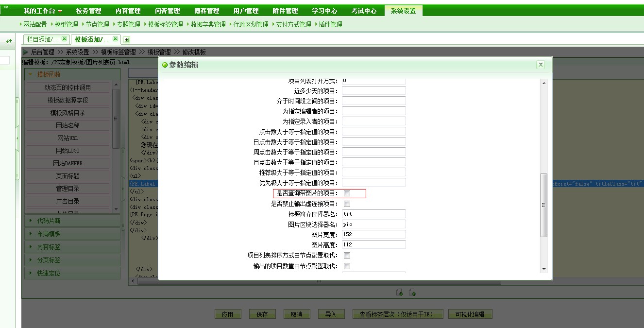Toggle 是否禁止输出虚连接项目 checkbox
This screenshot has width=644, height=328.
click(347, 204)
